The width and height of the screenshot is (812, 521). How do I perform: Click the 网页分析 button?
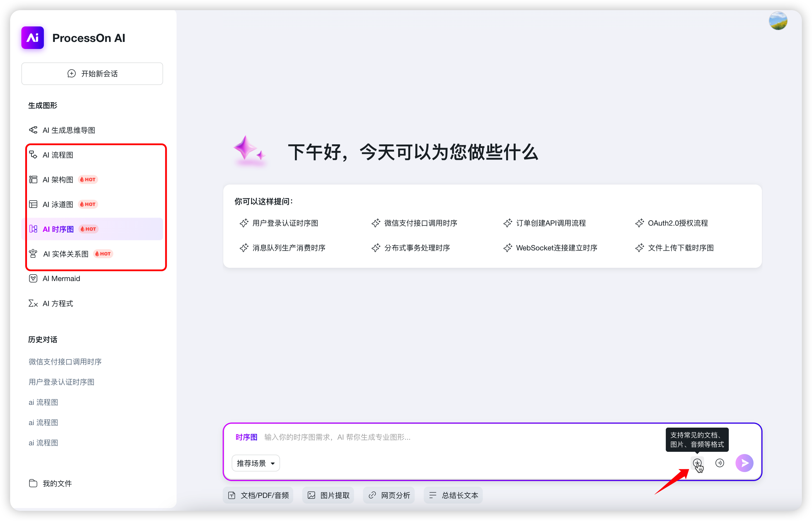(x=389, y=495)
